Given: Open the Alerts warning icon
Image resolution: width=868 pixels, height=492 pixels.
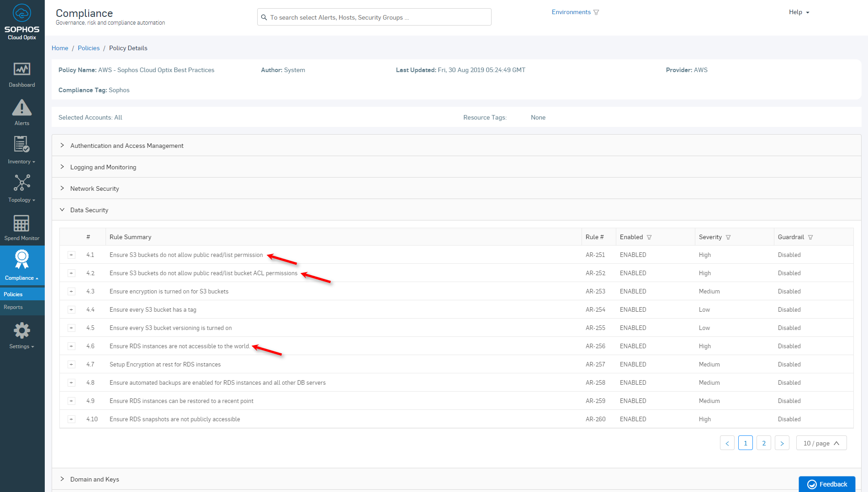Looking at the screenshot, I should click(22, 108).
